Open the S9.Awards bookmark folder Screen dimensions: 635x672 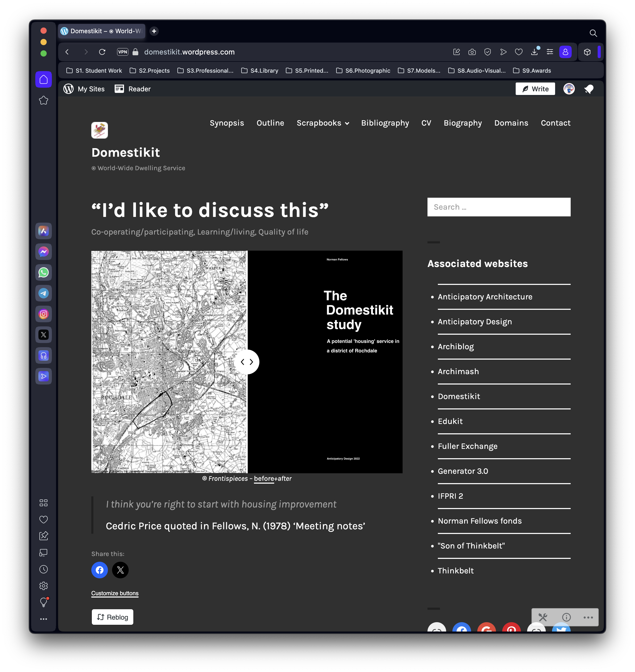click(532, 71)
